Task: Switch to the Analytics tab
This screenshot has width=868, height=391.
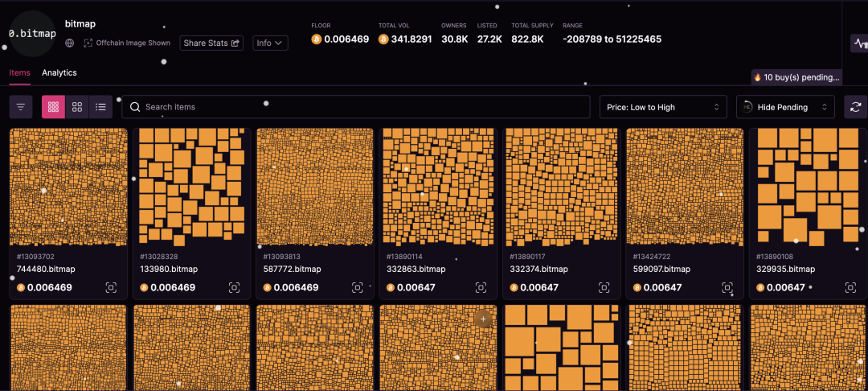Action: 59,72
